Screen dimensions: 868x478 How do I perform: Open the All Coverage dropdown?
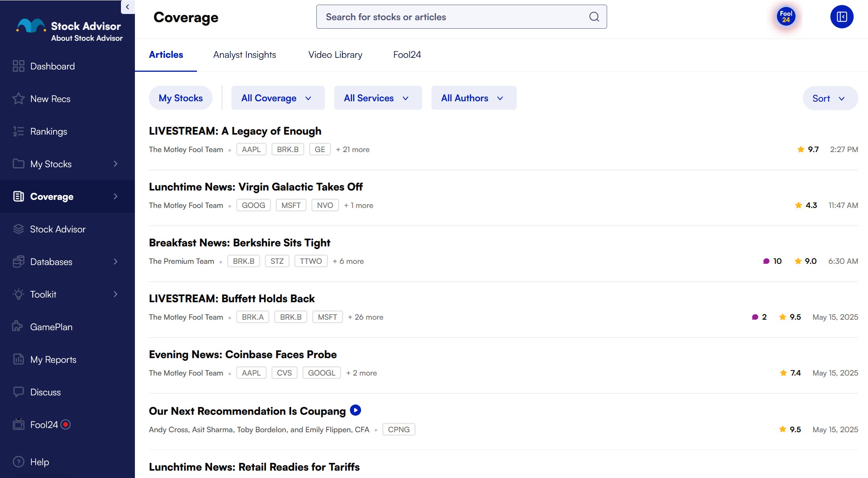click(x=278, y=98)
